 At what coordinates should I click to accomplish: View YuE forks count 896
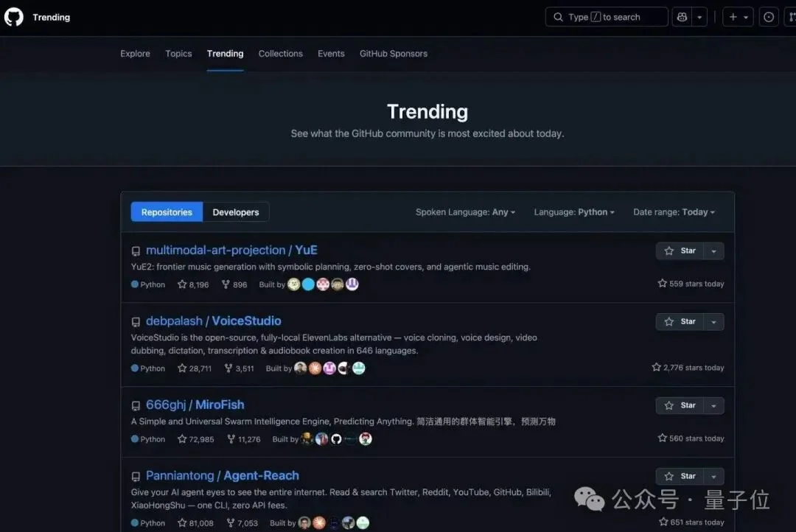click(234, 284)
